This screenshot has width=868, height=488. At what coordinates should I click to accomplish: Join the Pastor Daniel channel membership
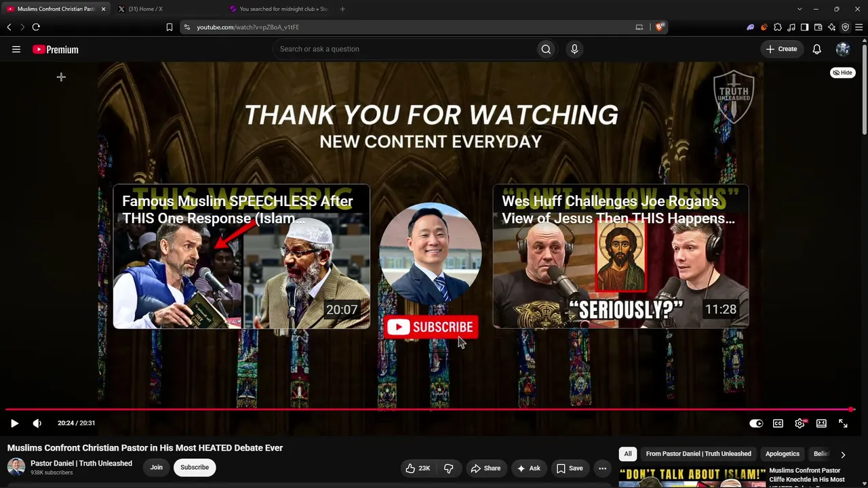tap(156, 467)
